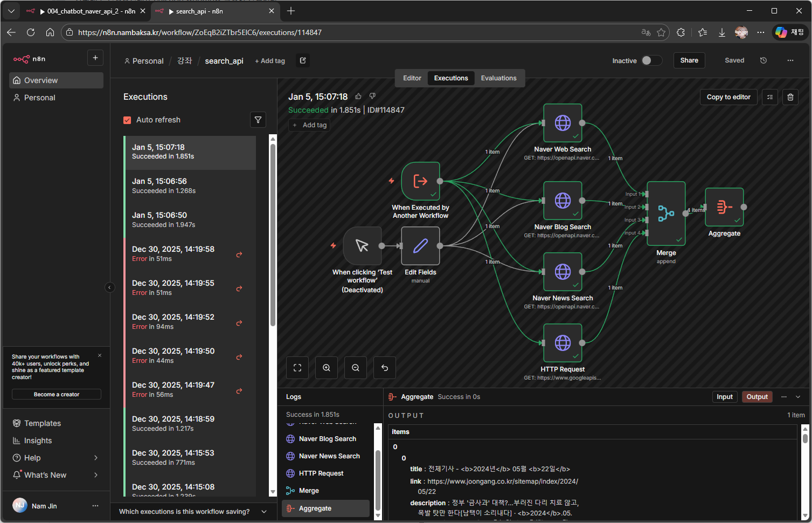Give thumbs down to this execution
This screenshot has width=812, height=523.
372,97
